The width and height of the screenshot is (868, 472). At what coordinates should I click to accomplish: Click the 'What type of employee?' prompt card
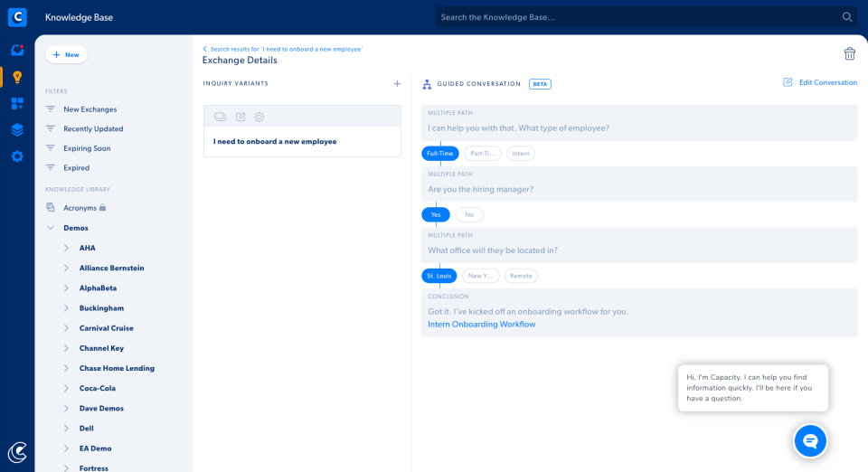[x=639, y=123]
